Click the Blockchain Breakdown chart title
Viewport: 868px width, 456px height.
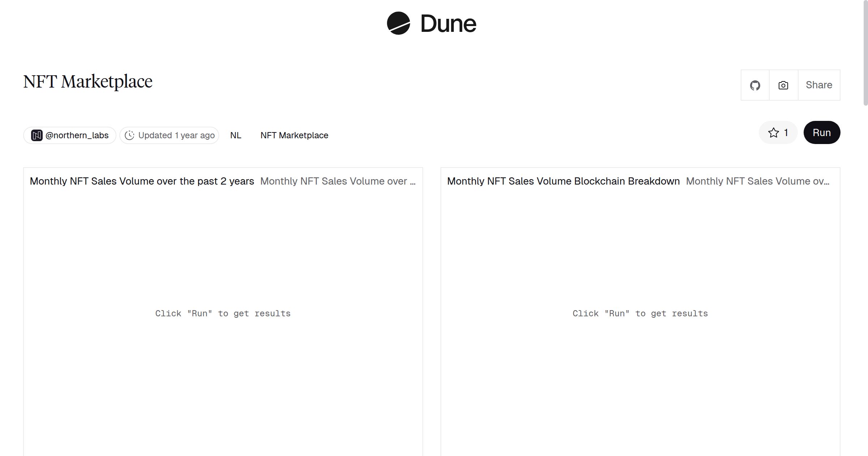(563, 181)
